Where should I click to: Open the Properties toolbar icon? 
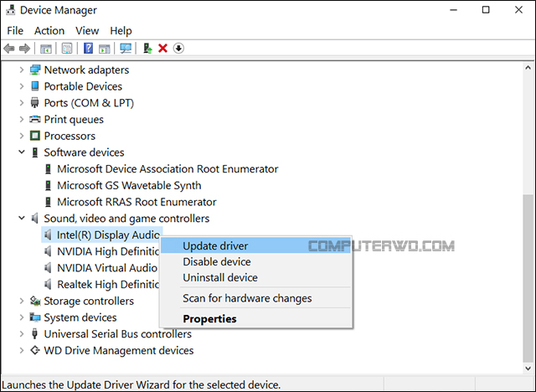[x=67, y=49]
